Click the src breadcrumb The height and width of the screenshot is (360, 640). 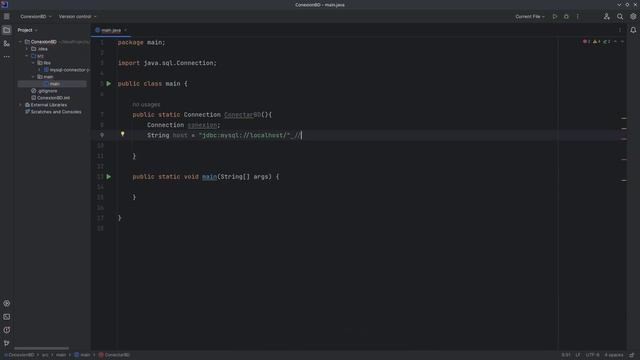45,355
